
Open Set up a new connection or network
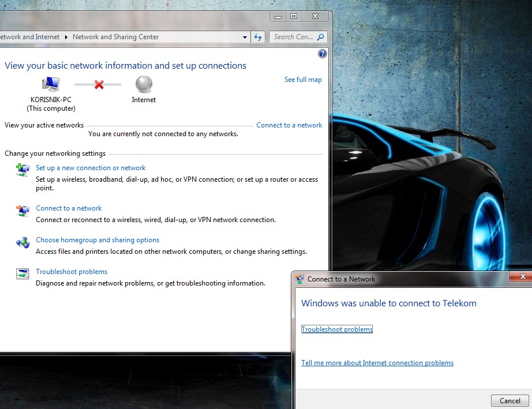(91, 168)
